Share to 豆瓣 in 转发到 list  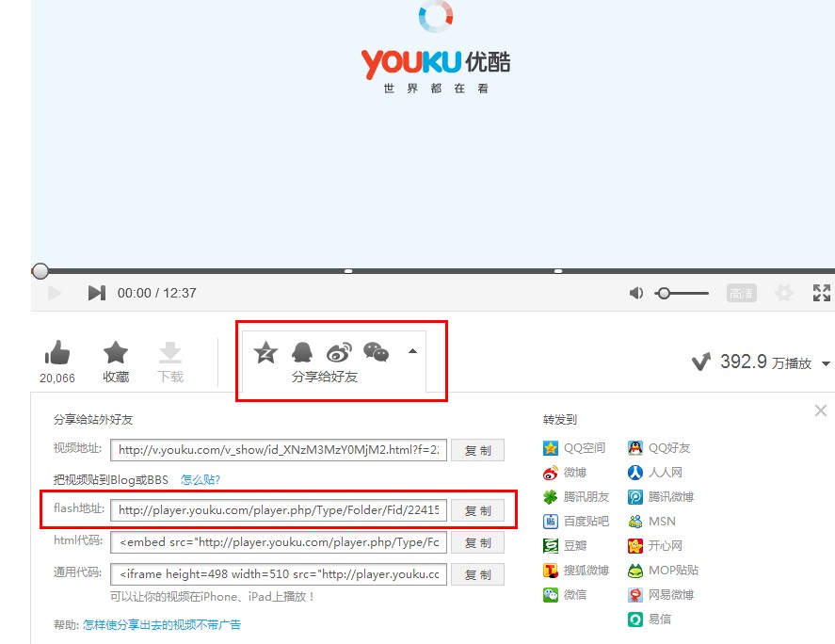565,545
